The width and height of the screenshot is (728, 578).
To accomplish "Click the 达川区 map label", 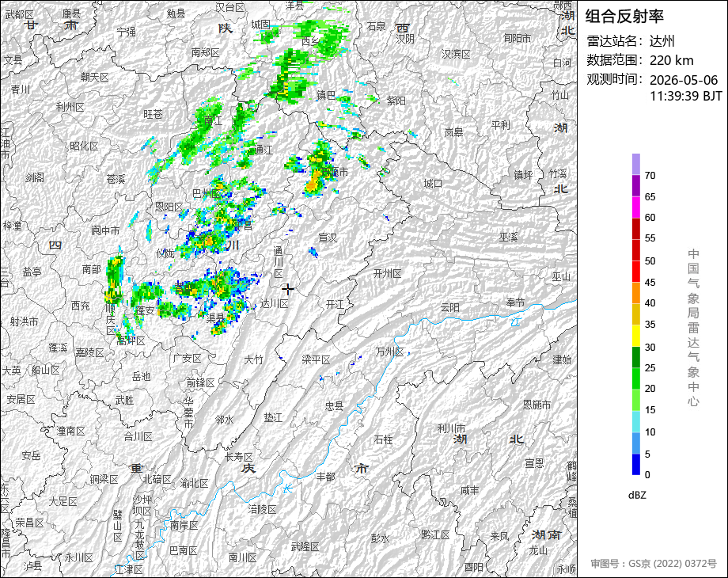I will click(x=275, y=303).
